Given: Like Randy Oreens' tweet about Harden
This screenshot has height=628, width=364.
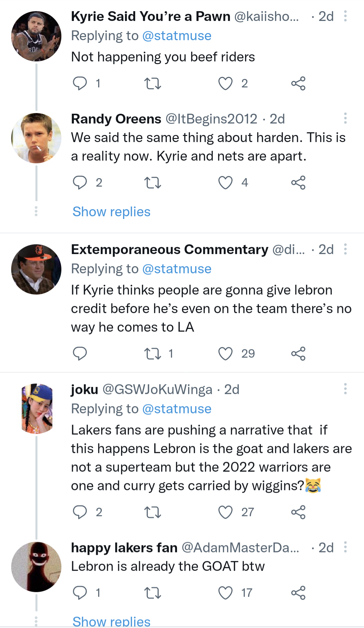Looking at the screenshot, I should point(225,183).
